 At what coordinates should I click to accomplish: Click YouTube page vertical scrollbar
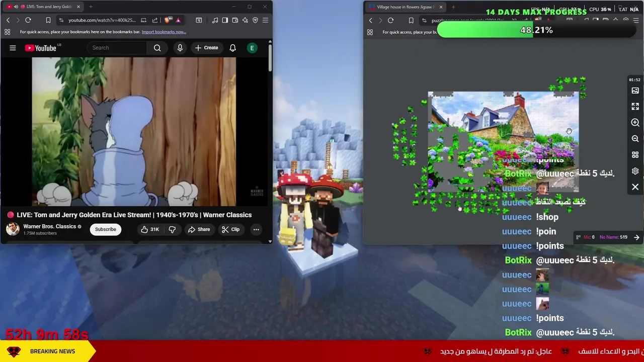point(270,58)
